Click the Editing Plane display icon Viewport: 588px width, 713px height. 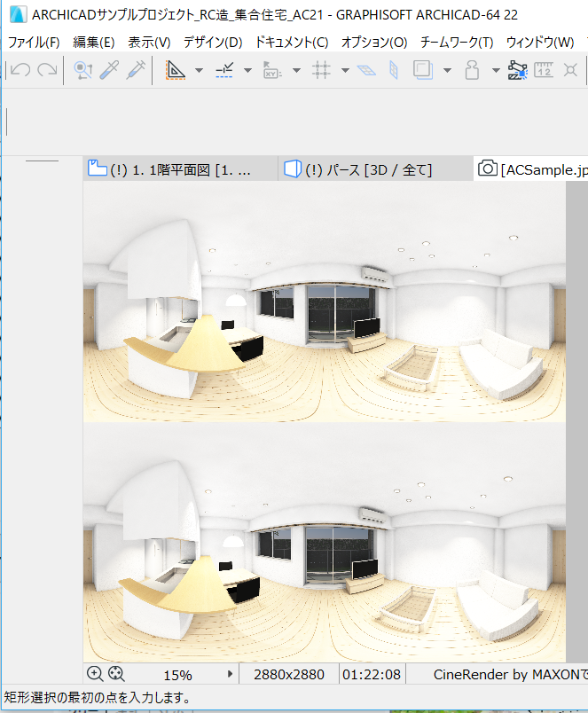tap(366, 70)
